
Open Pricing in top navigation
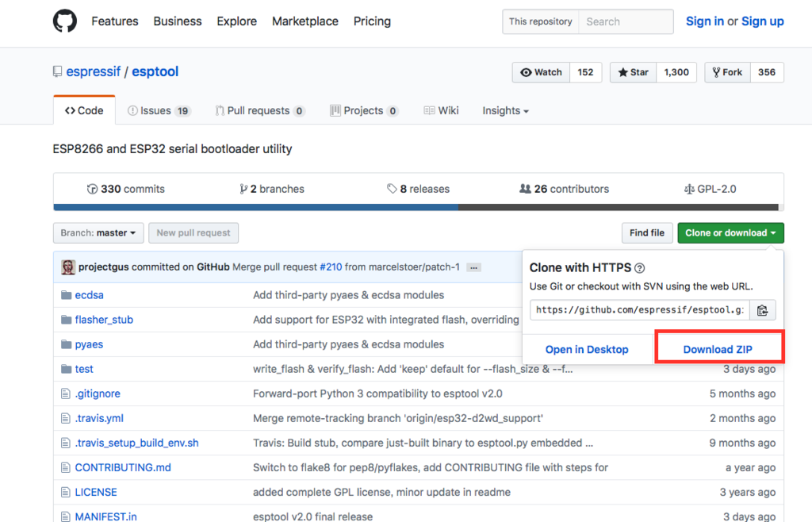click(x=373, y=21)
